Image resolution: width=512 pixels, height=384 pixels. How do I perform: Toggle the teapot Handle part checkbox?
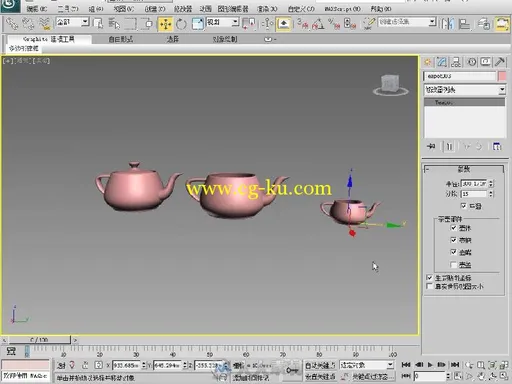click(x=453, y=240)
